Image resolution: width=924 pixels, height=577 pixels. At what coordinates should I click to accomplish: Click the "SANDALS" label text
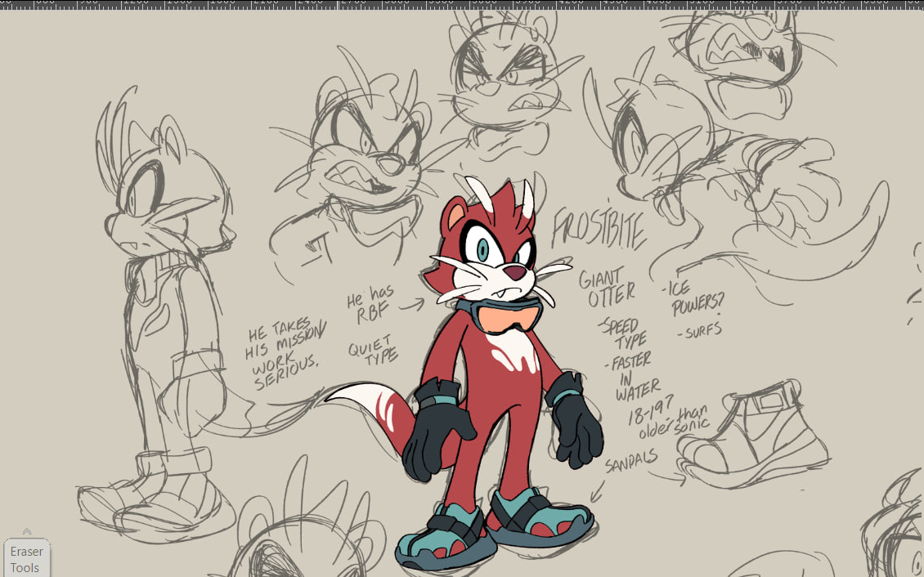pyautogui.click(x=630, y=462)
